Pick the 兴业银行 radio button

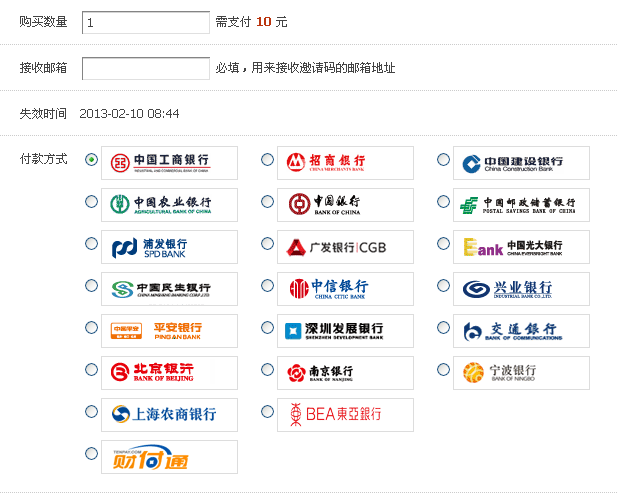(x=443, y=285)
